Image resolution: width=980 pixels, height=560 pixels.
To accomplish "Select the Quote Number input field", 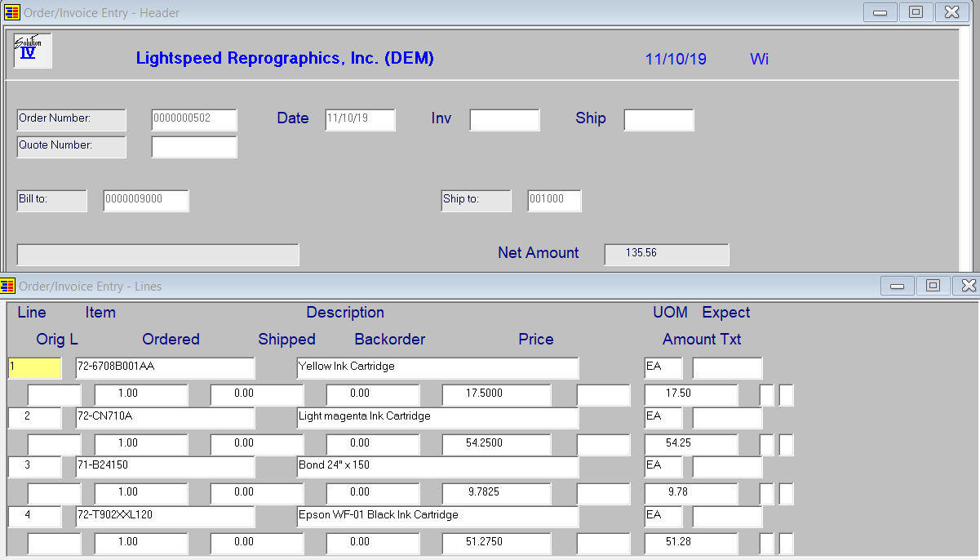I will (x=194, y=147).
